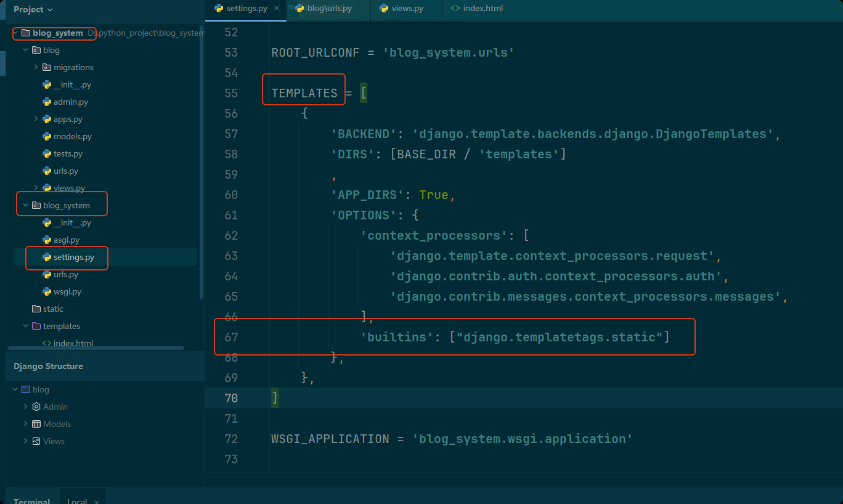This screenshot has width=843, height=504.
Task: Click the 'APP_DIRS' key in code
Action: 368,195
